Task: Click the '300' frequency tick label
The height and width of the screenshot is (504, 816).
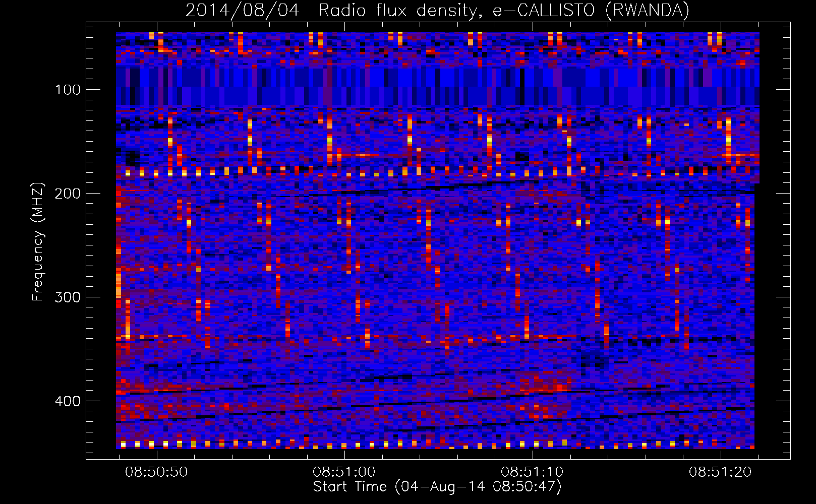Action: [68, 297]
